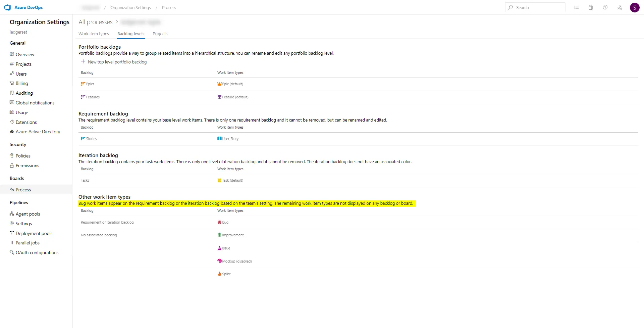Click the Feature trophy work item icon
The width and height of the screenshot is (644, 328).
pyautogui.click(x=219, y=97)
